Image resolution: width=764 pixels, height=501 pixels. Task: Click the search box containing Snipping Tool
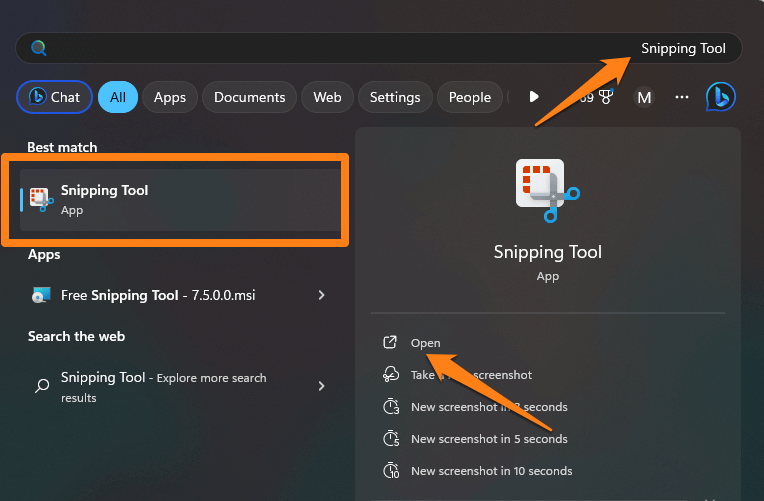(379, 48)
